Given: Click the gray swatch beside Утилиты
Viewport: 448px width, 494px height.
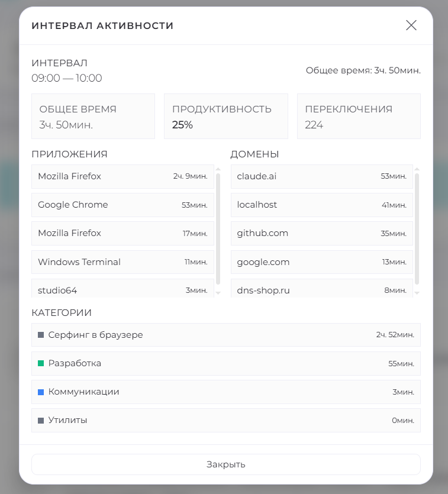Looking at the screenshot, I should 41,421.
